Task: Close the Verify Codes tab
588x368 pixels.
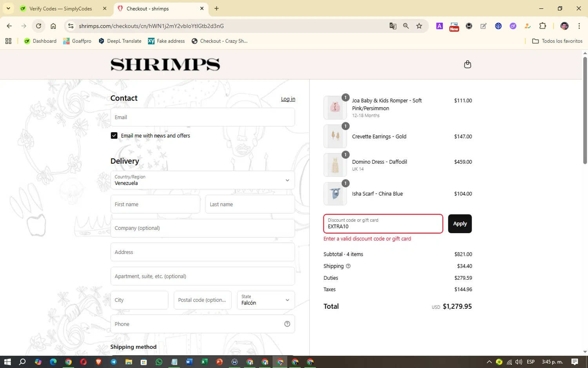Action: coord(105,8)
